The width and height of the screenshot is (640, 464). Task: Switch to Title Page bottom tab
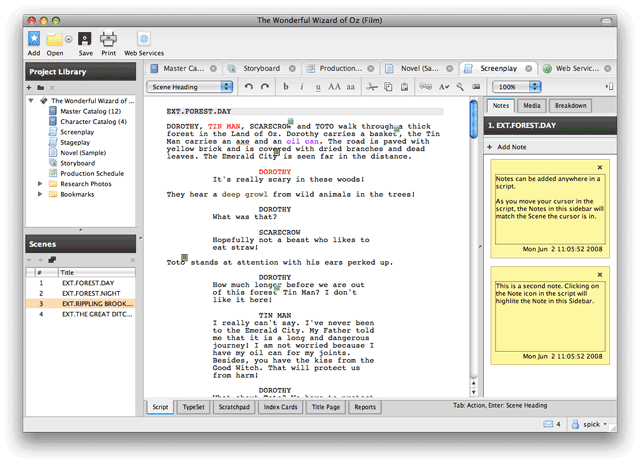(x=326, y=407)
